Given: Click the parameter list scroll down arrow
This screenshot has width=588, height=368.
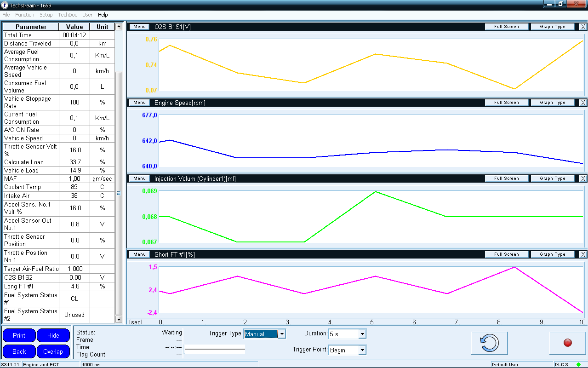Looking at the screenshot, I should 119,319.
